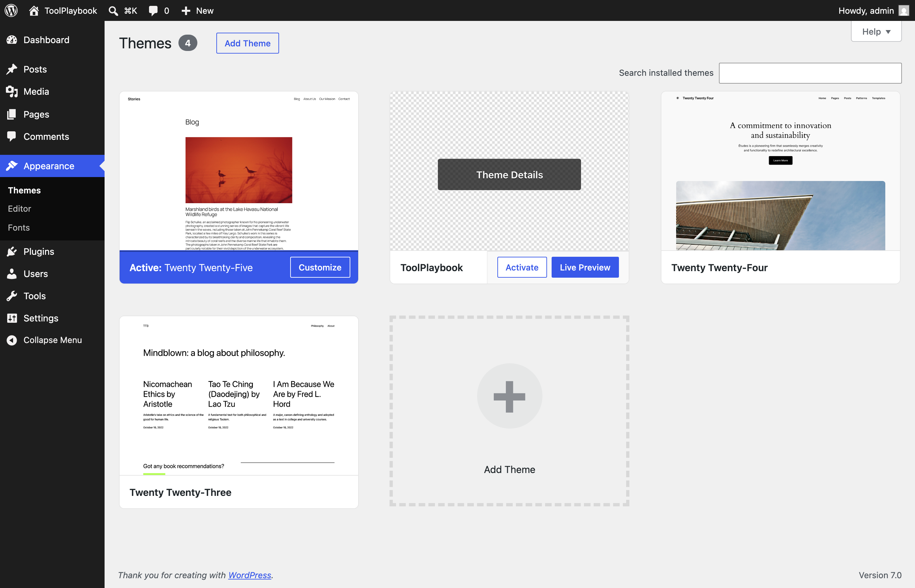Viewport: 915px width, 588px height.
Task: Open the WordPress logo menu
Action: [x=11, y=10]
